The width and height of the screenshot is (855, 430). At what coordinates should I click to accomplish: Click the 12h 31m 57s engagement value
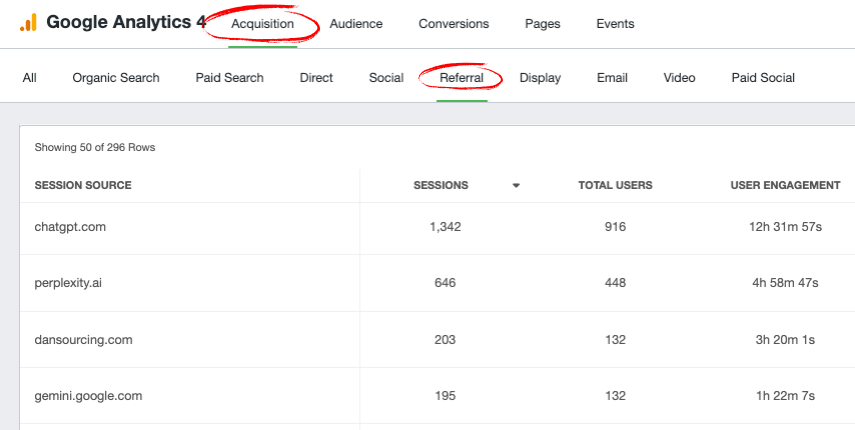785,227
